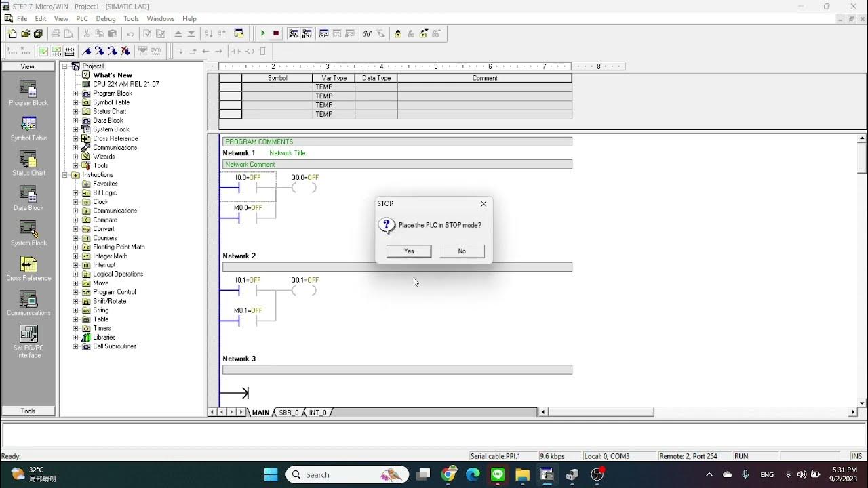This screenshot has width=868, height=488.
Task: Toggle Network Comments display button
Action: pyautogui.click(x=56, y=51)
